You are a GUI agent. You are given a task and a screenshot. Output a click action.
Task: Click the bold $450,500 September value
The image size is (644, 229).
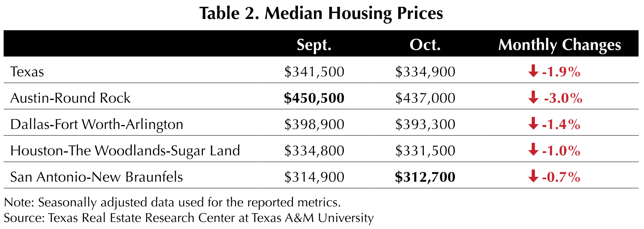click(314, 98)
